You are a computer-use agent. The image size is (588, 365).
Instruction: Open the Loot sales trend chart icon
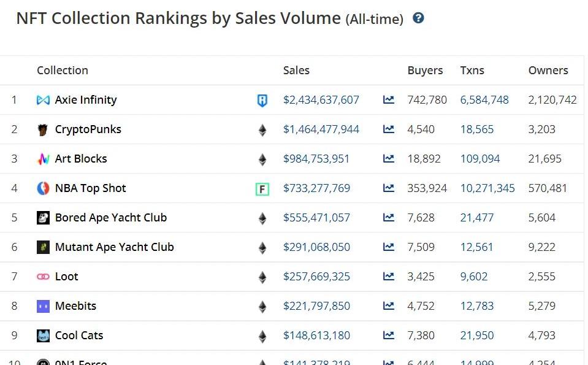(389, 276)
